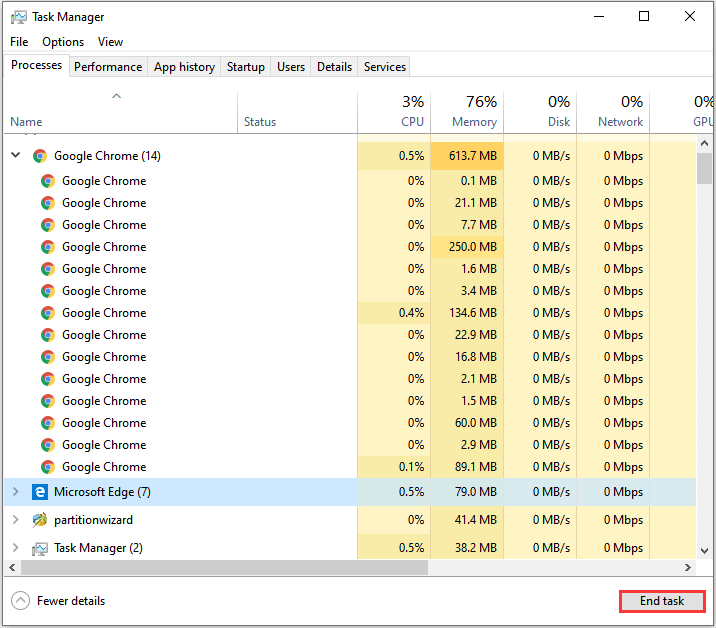Click the vertical scrollbar thumb
716x628 pixels.
pyautogui.click(x=704, y=168)
